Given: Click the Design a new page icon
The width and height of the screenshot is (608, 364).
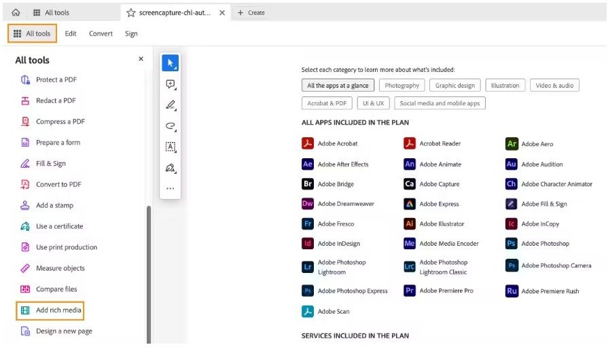Looking at the screenshot, I should [25, 331].
